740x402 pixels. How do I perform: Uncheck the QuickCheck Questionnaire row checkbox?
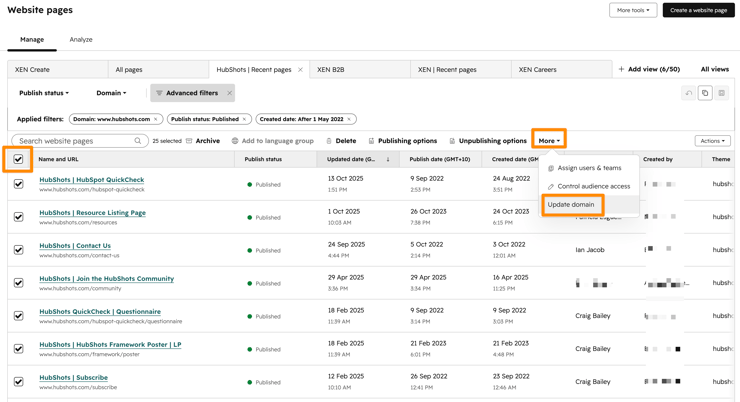pos(18,316)
